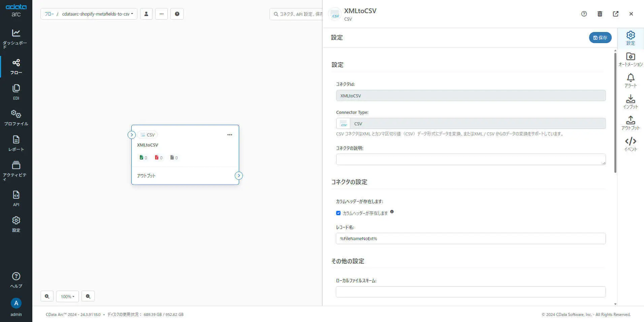Open the API section in sidebar
The width and height of the screenshot is (644, 322).
pos(16,198)
